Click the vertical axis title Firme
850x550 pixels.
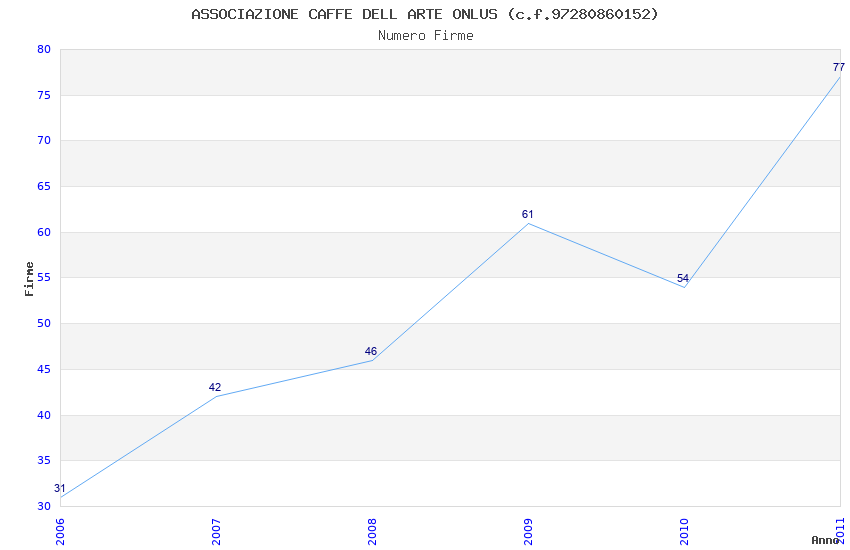click(29, 279)
